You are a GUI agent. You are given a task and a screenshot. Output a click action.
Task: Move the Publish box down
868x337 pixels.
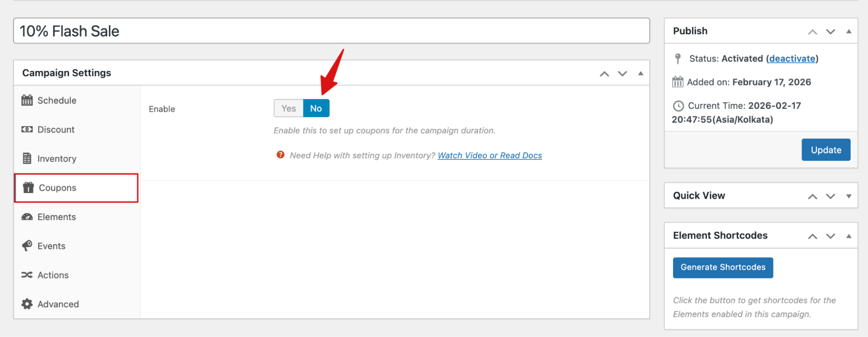pos(830,32)
